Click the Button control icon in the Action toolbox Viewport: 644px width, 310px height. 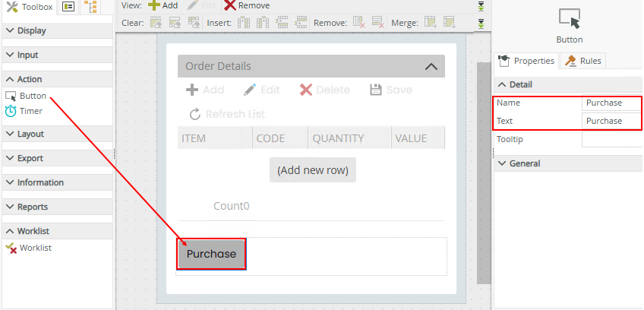tap(11, 96)
